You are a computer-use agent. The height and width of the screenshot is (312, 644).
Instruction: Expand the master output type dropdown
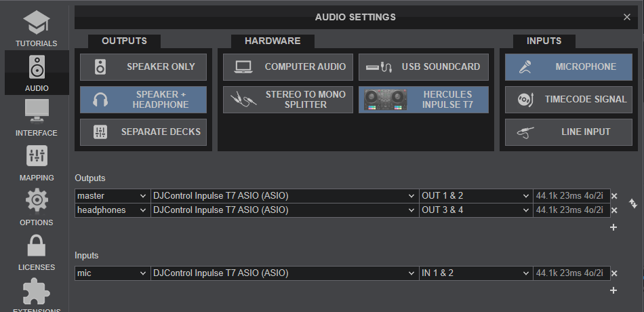click(112, 196)
